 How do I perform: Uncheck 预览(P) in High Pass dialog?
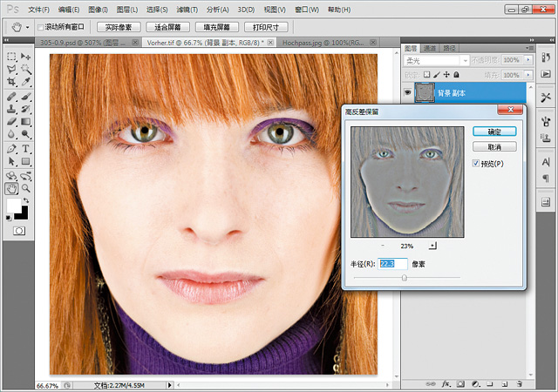click(x=476, y=163)
